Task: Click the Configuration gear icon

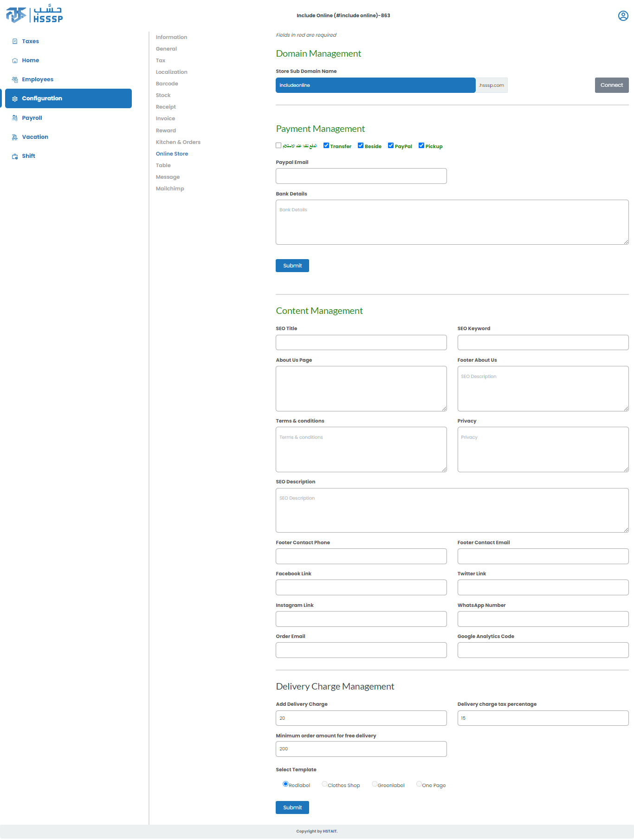Action: pyautogui.click(x=15, y=99)
